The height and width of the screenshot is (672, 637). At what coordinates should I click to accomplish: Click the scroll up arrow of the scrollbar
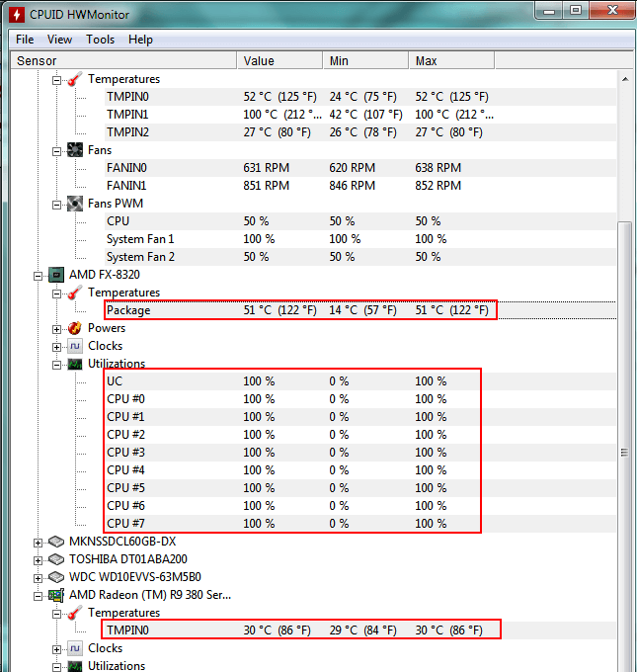625,79
